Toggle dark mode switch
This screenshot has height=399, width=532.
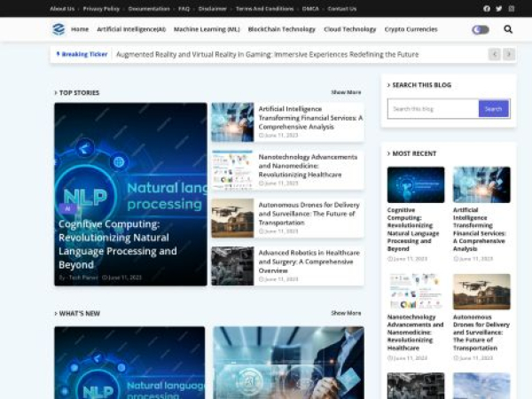[480, 29]
